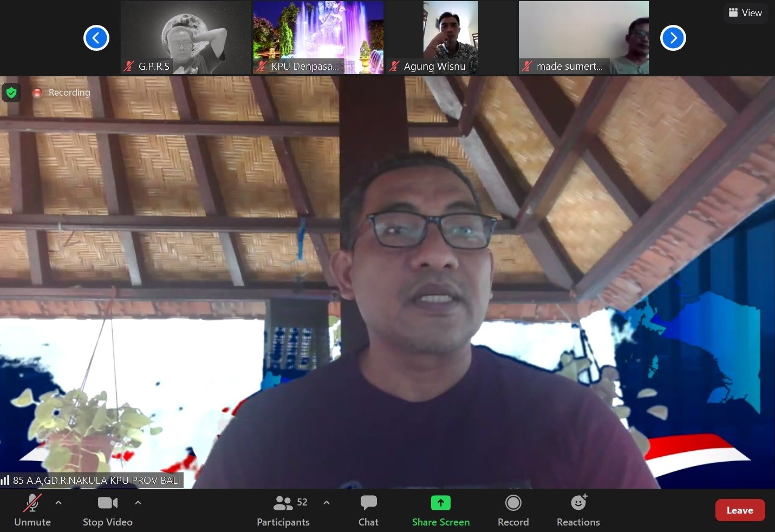Click the network signal bars icon
Viewport: 775px width, 532px height.
pyautogui.click(x=5, y=480)
